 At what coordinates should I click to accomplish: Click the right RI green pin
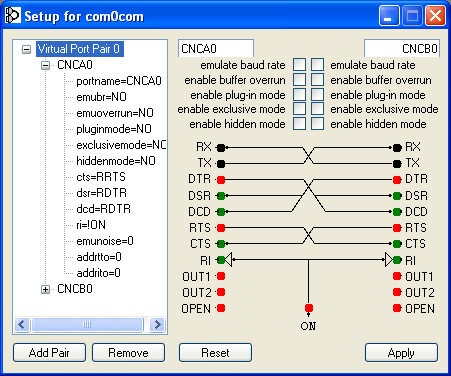pos(397,260)
